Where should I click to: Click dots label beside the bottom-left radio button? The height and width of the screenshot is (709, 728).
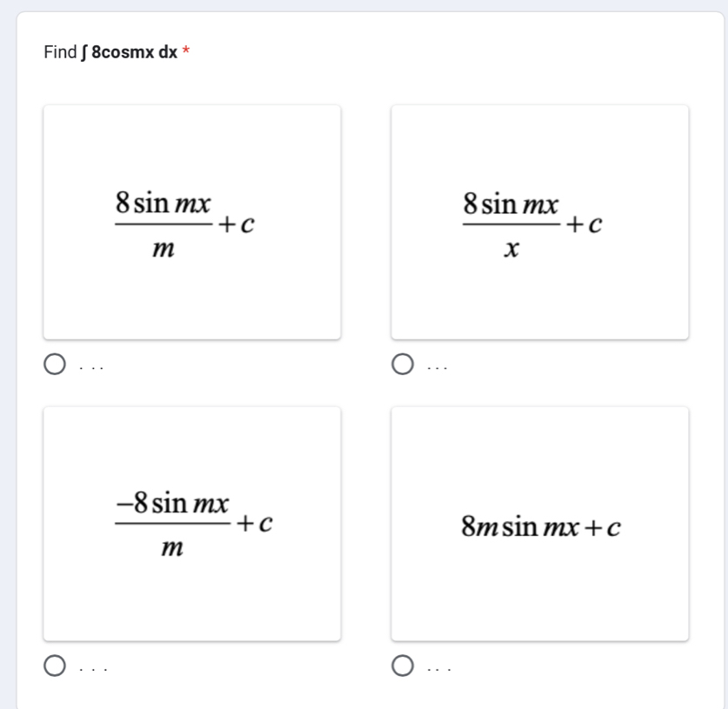[x=93, y=669]
